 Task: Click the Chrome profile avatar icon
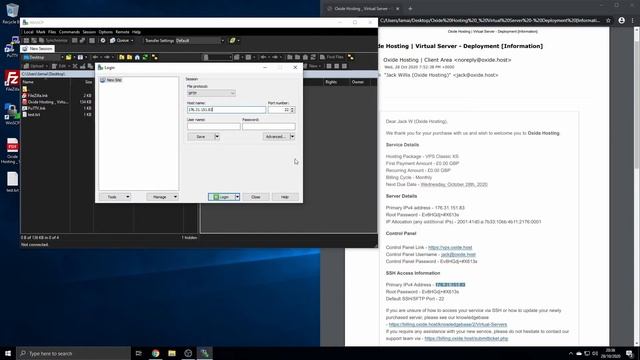621,20
